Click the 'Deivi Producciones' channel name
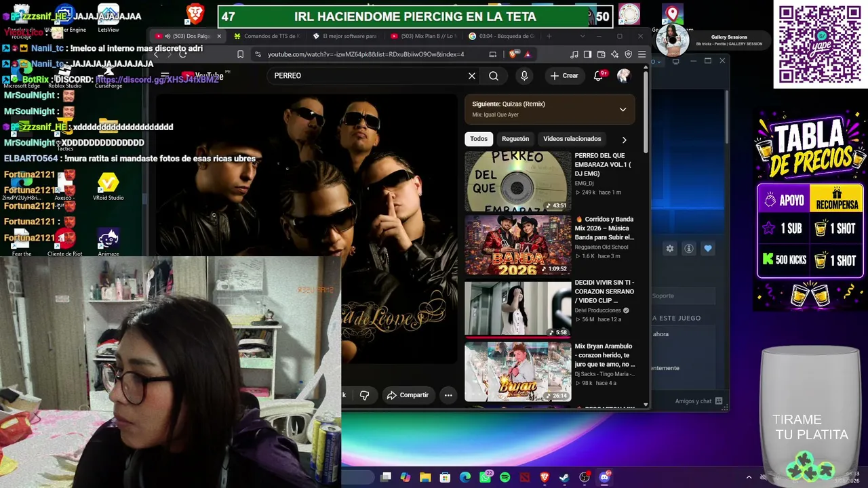Image resolution: width=868 pixels, height=488 pixels. coord(598,310)
